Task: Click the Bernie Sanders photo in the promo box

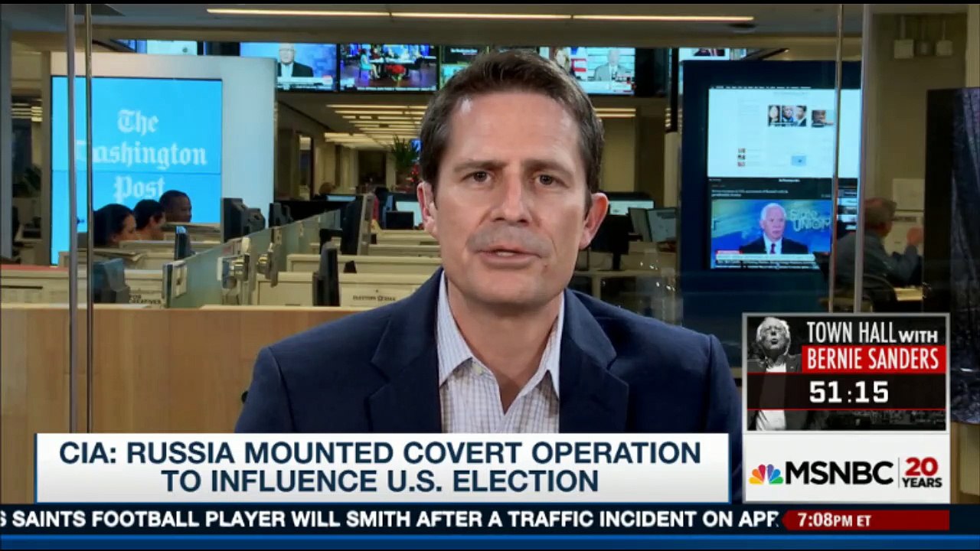Action: click(773, 373)
